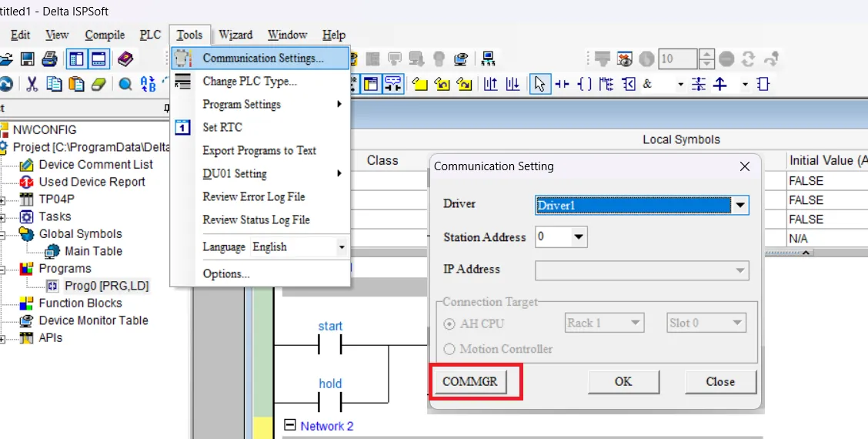
Task: Open the Edit menu
Action: 21,35
